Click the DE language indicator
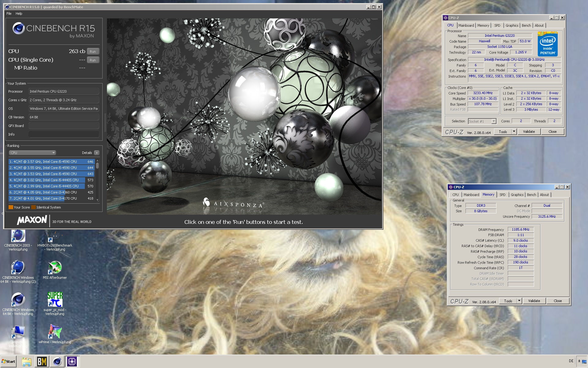 (571, 361)
